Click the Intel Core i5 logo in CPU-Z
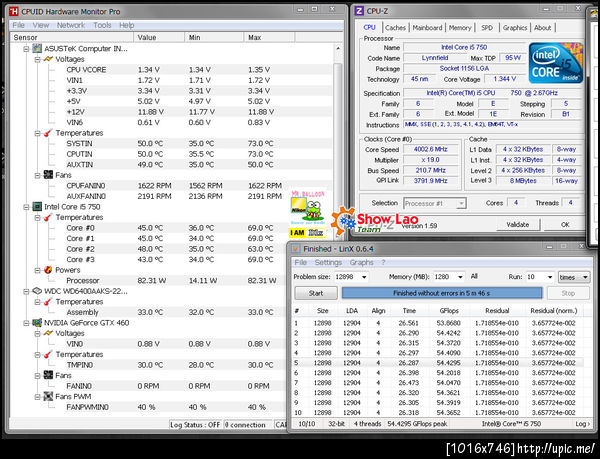The image size is (600, 459). tap(556, 63)
